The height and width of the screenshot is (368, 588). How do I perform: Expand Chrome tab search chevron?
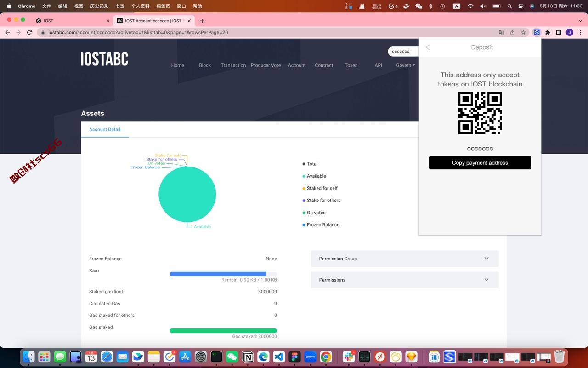[x=580, y=21]
